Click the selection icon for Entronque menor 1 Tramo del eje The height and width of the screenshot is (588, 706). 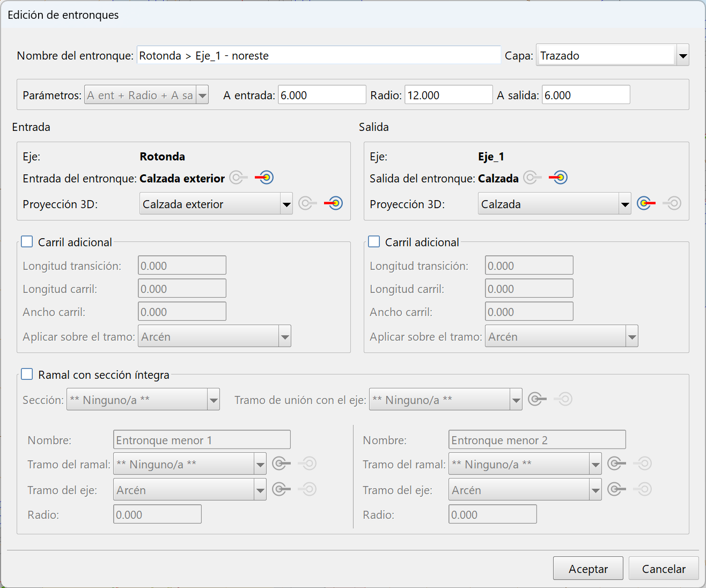[281, 489]
